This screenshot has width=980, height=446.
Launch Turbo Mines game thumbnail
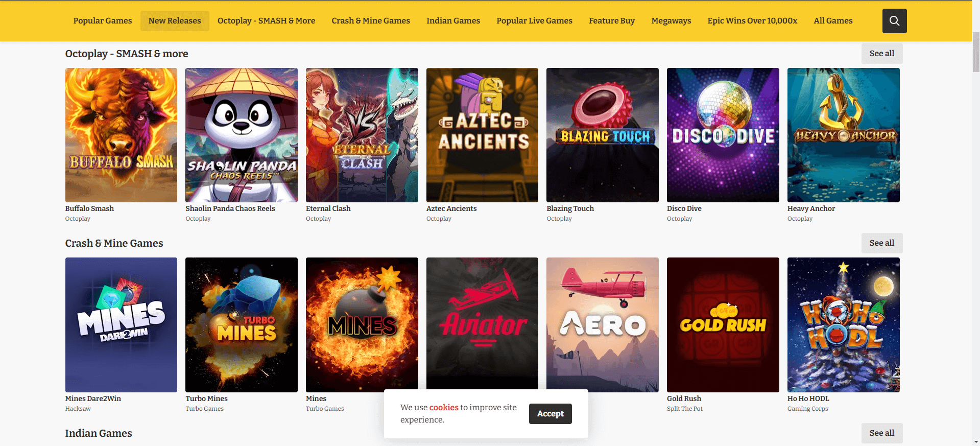(242, 325)
